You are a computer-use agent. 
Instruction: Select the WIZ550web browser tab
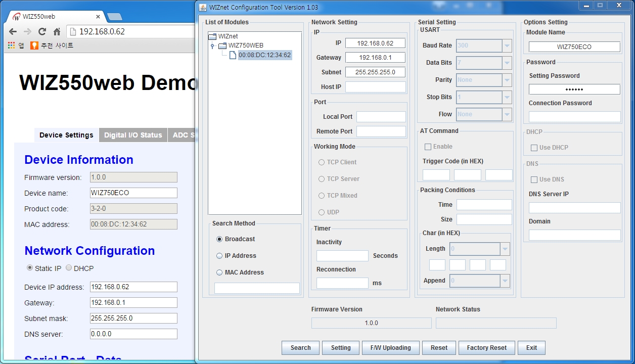56,16
